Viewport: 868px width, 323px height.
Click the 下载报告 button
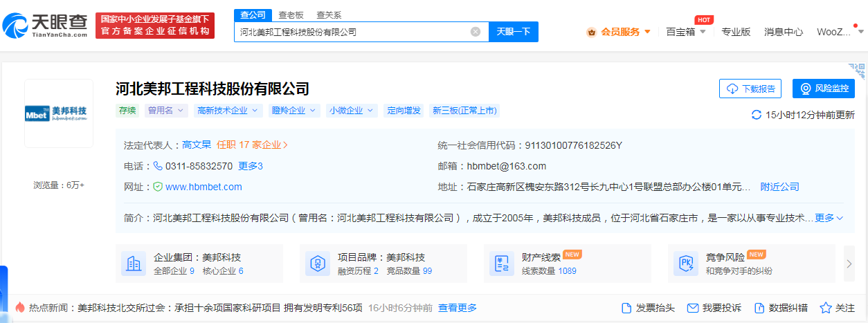click(750, 89)
